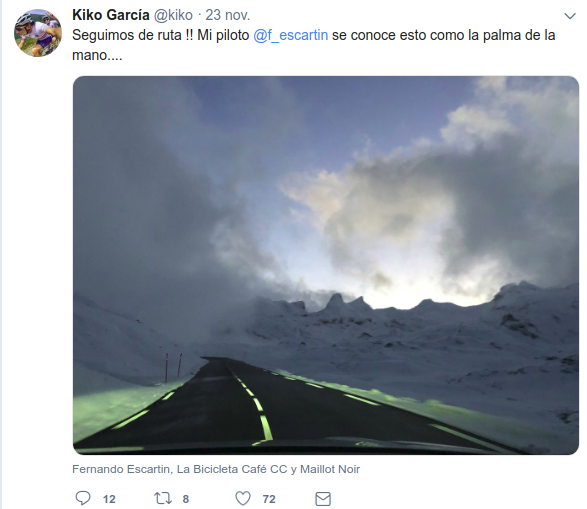Screen dimensions: 587x509
Task: Click the retweet arrows icon
Action: coord(163,499)
